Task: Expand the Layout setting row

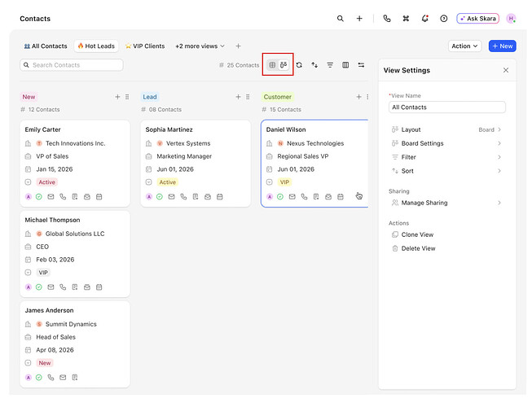Action: tap(446, 129)
